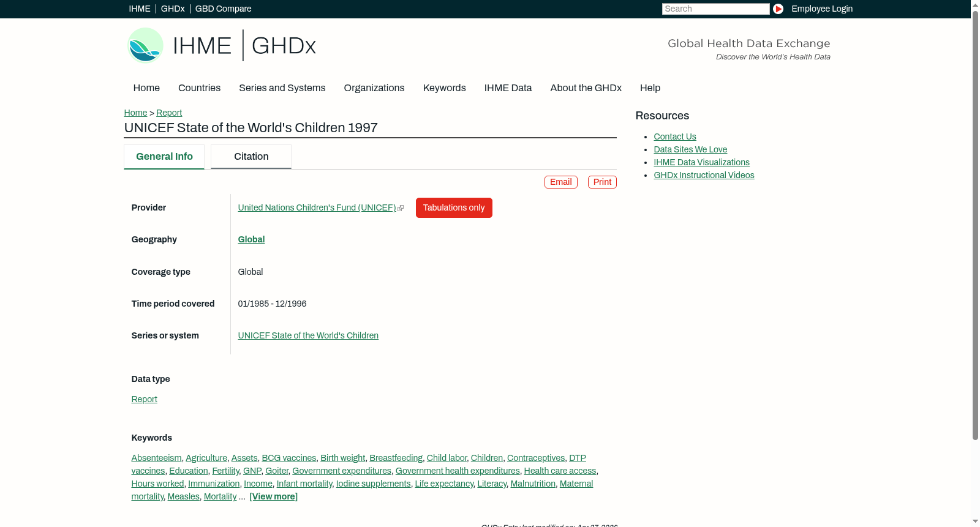This screenshot has height=527, width=980.
Task: Click the Assets keyword link
Action: click(244, 458)
